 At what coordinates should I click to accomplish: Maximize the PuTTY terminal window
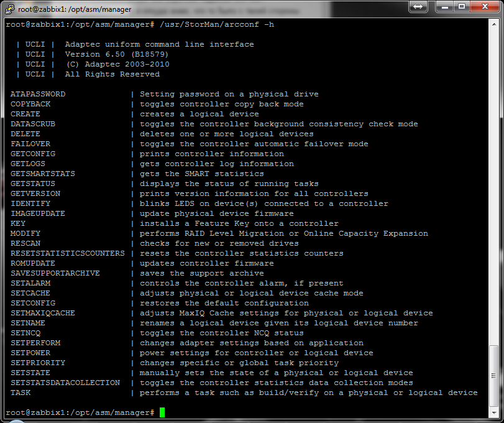click(462, 6)
